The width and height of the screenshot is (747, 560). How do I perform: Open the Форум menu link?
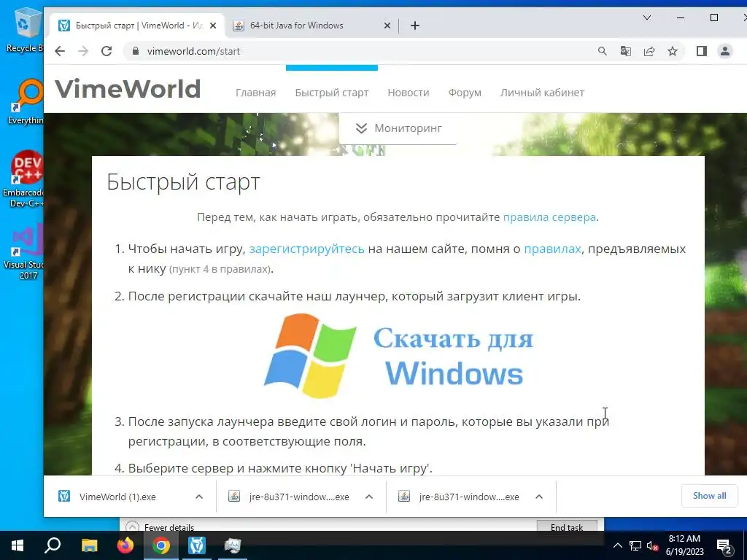pyautogui.click(x=465, y=93)
